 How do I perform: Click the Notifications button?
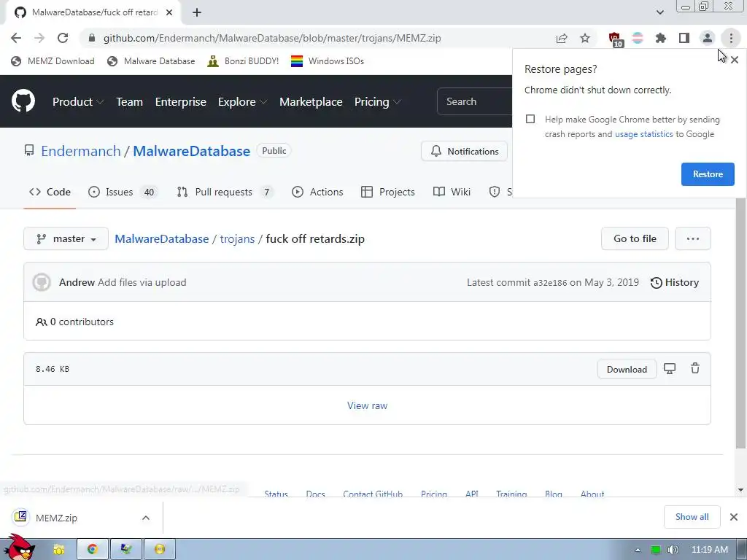[x=464, y=151]
